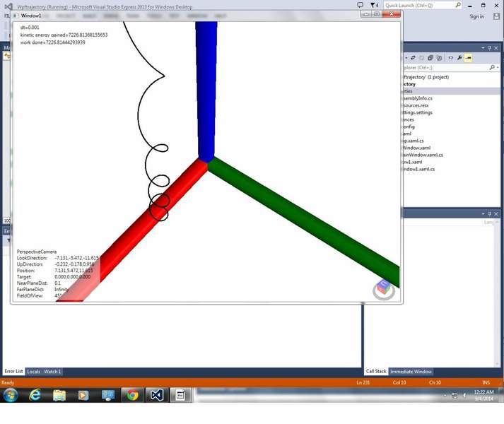Click the 3D view cube gizmo
Viewport: 504px width, 424px height.
point(383,288)
